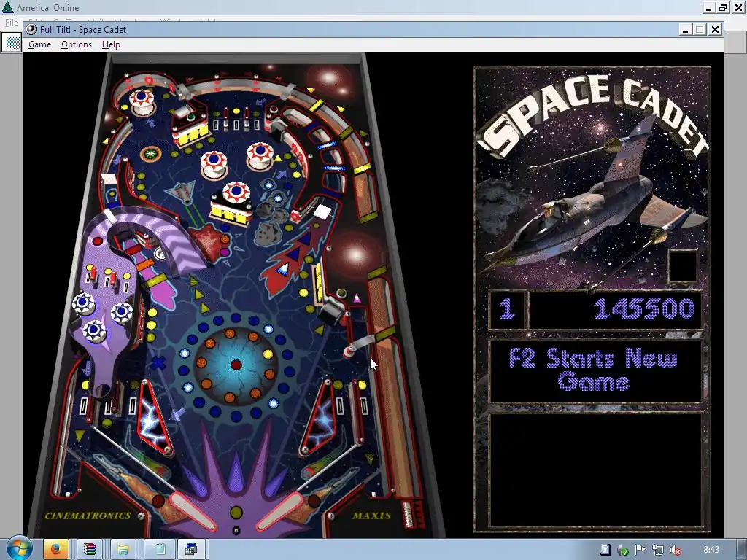Click the left lightning slingshot
The width and height of the screenshot is (747, 560).
coord(154,418)
